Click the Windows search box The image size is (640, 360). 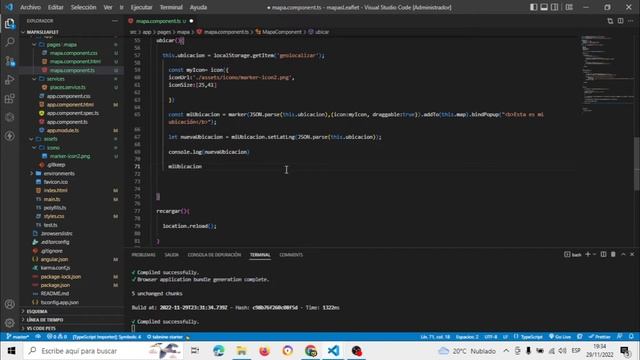click(103, 351)
